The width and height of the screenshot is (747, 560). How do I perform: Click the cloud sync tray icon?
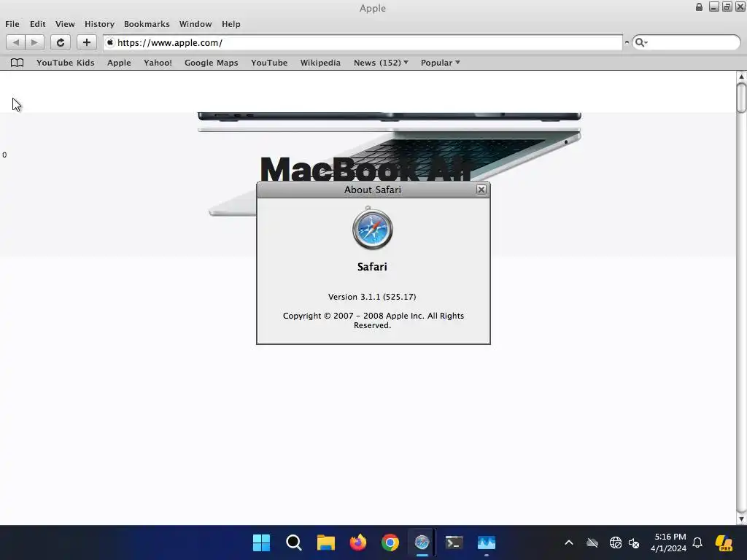coord(592,542)
